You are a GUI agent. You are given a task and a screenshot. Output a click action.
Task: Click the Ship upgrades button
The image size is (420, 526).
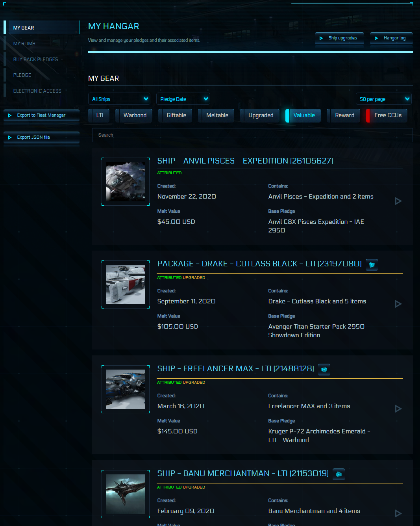coord(339,38)
